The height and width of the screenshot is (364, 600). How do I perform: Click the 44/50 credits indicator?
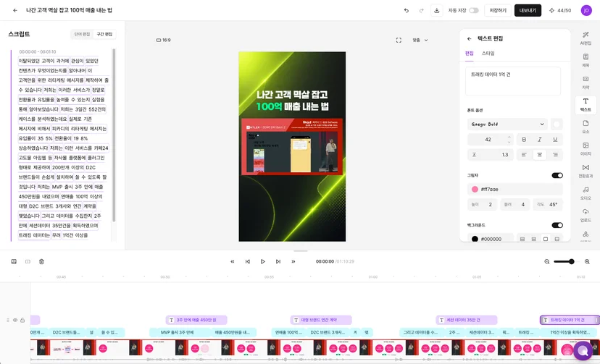[560, 10]
